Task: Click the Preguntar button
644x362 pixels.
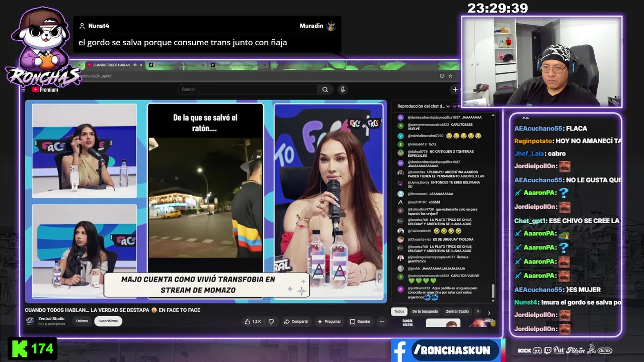Action: (x=330, y=321)
